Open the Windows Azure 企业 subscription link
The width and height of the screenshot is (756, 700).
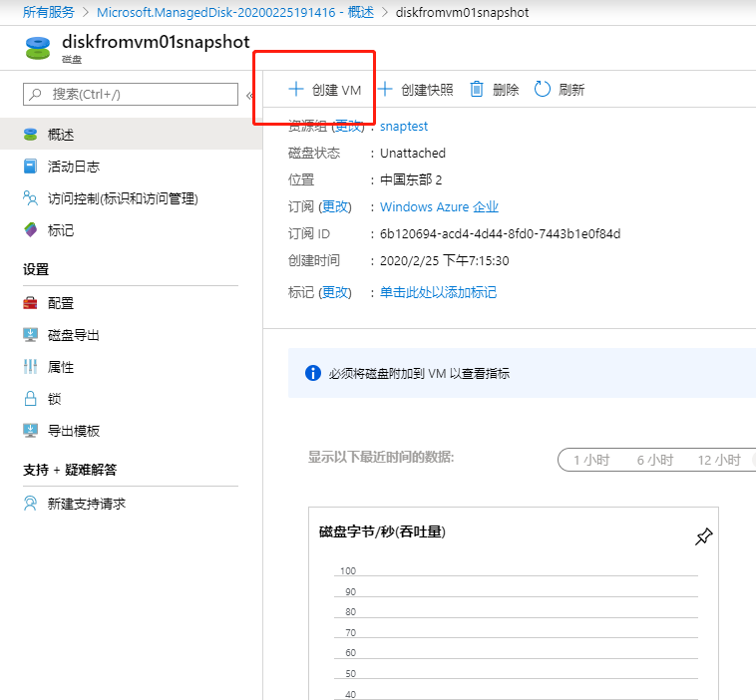[439, 206]
